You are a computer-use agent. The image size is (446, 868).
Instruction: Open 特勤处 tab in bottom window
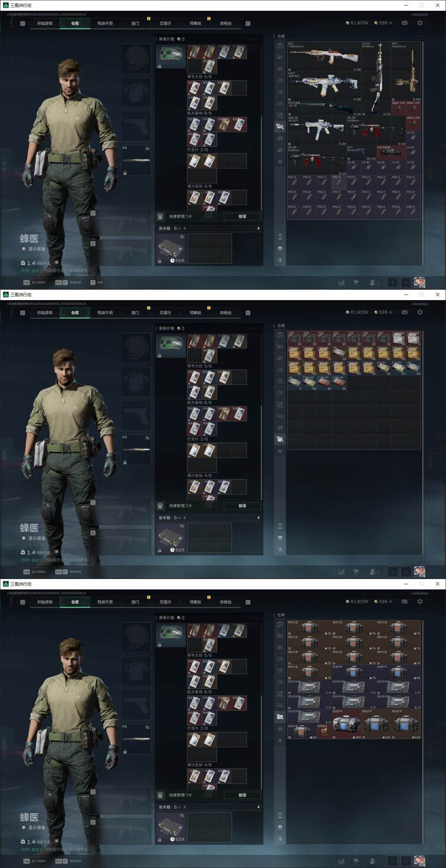coord(195,602)
